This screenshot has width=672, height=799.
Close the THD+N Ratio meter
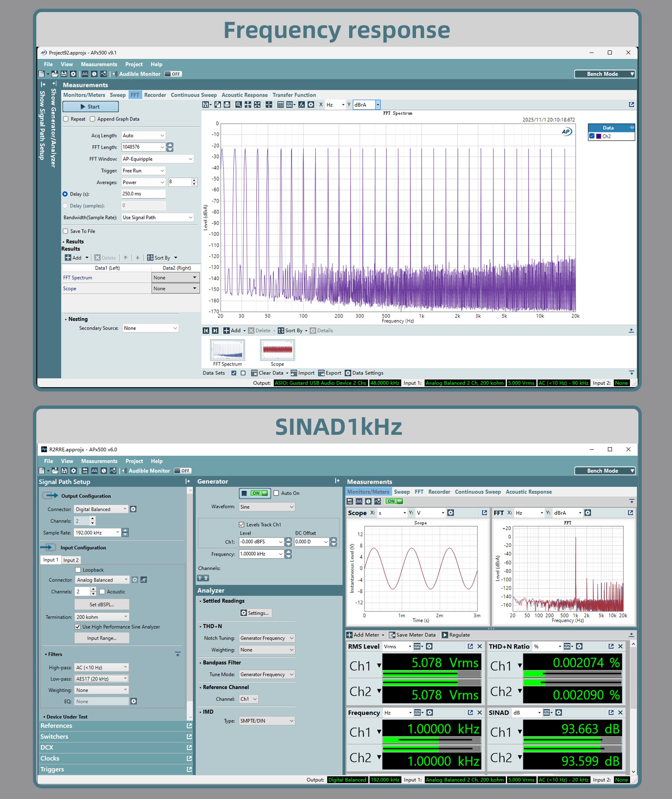tap(621, 646)
